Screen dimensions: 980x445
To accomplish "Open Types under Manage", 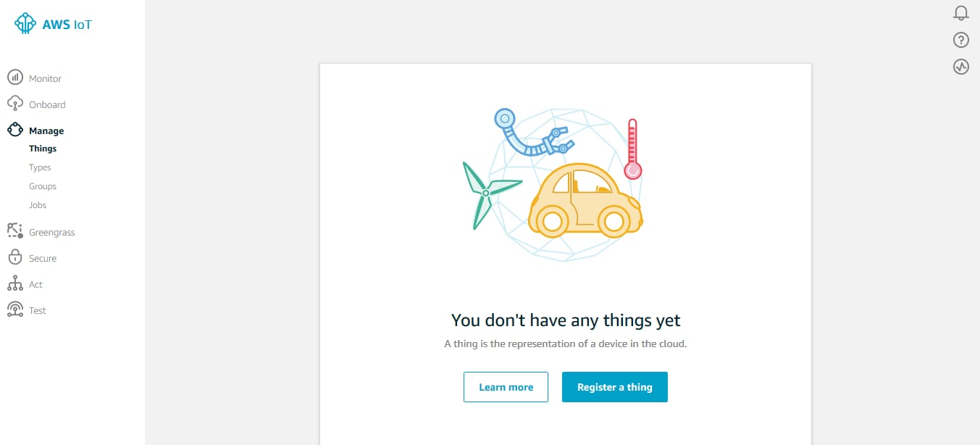I will 40,167.
